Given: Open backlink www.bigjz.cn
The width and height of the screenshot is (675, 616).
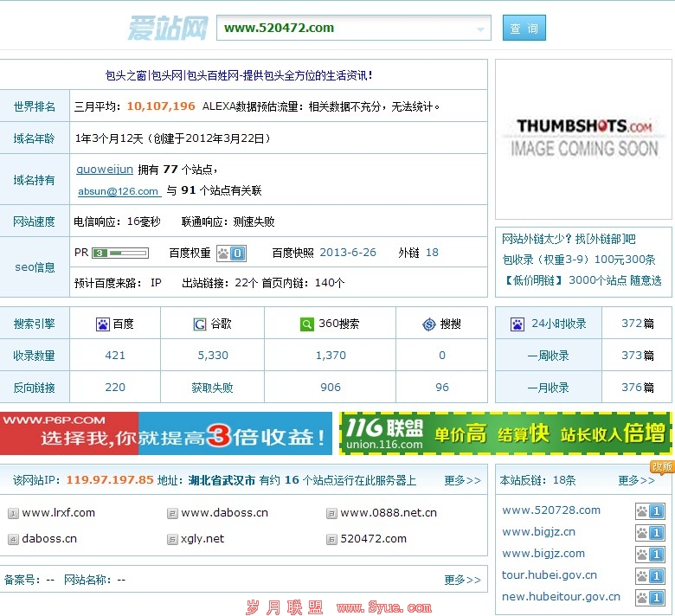Looking at the screenshot, I should (x=538, y=531).
